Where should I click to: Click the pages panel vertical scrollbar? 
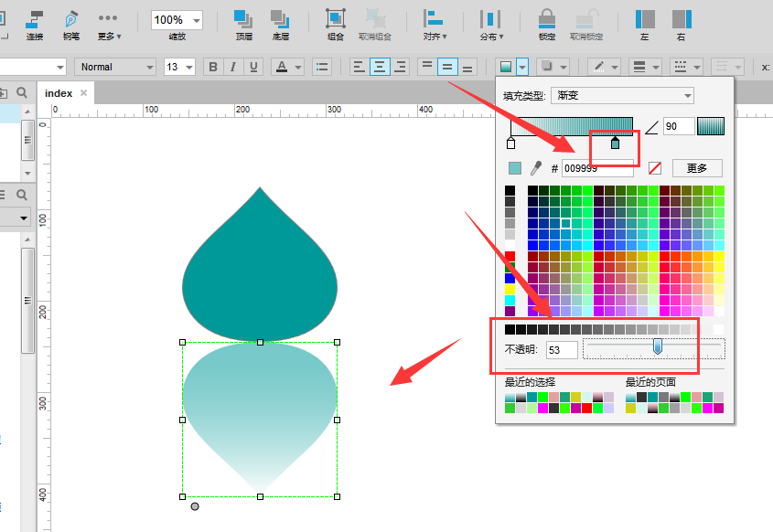(27, 141)
